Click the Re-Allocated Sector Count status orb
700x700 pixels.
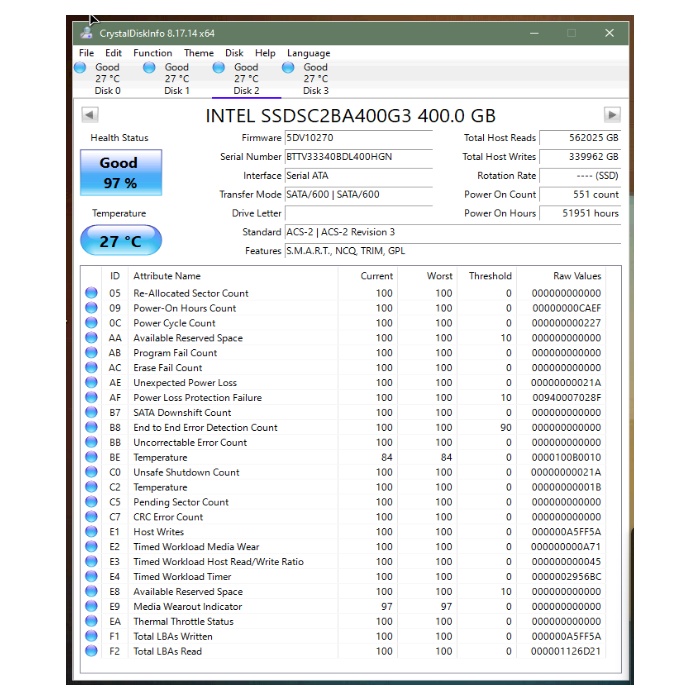(x=92, y=293)
